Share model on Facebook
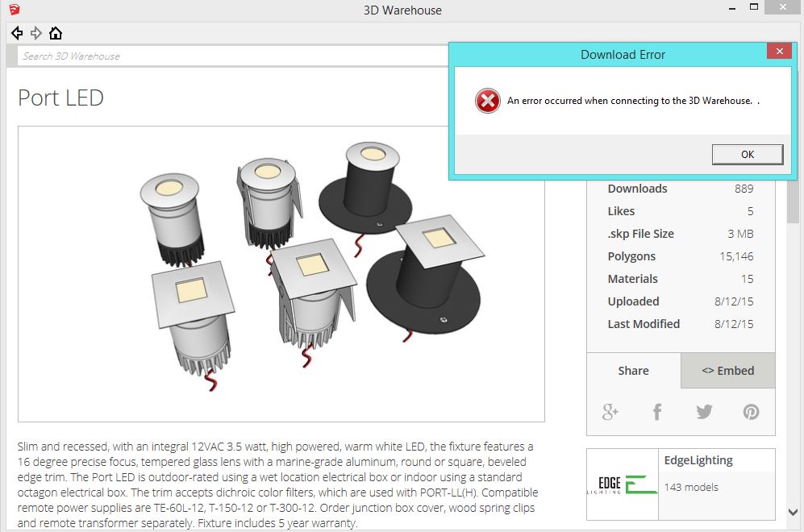The image size is (804, 532). (657, 412)
